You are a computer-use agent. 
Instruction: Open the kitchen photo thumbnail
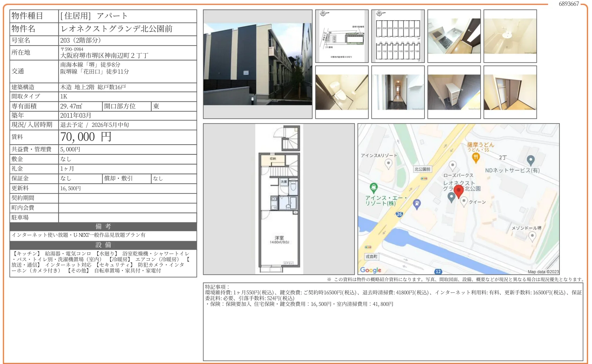coord(454,36)
